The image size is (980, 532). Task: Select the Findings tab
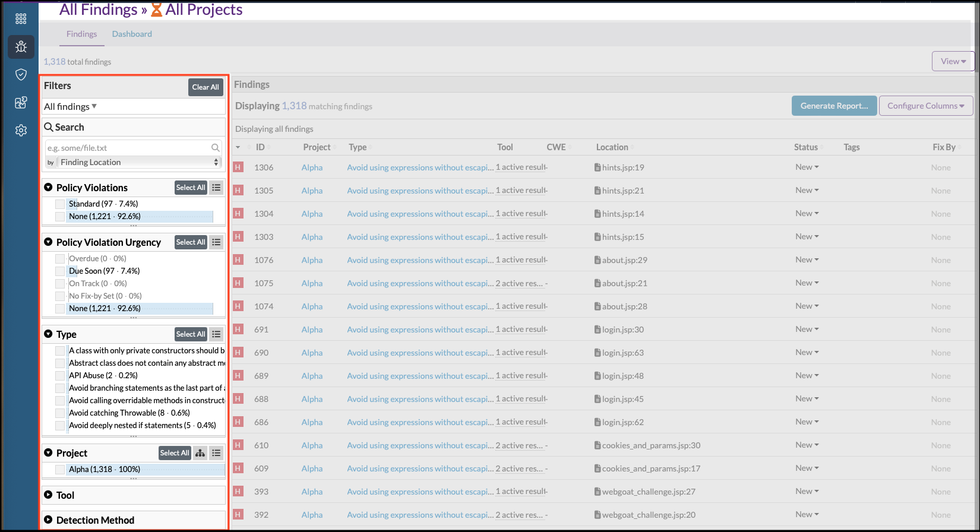tap(81, 34)
